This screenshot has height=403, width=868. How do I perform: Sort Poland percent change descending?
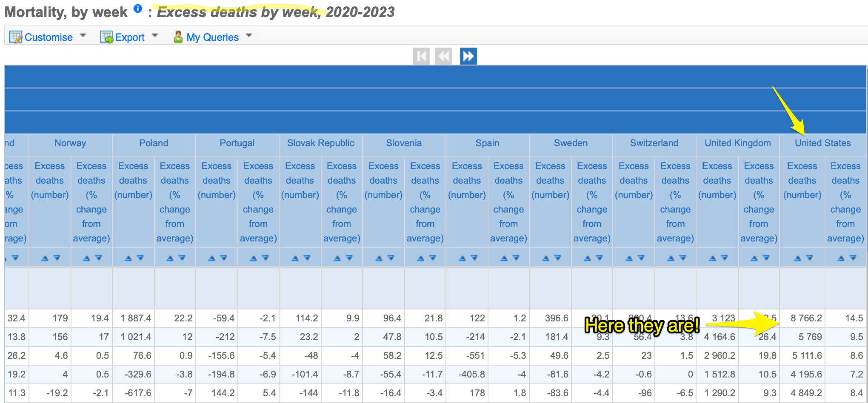tap(182, 258)
